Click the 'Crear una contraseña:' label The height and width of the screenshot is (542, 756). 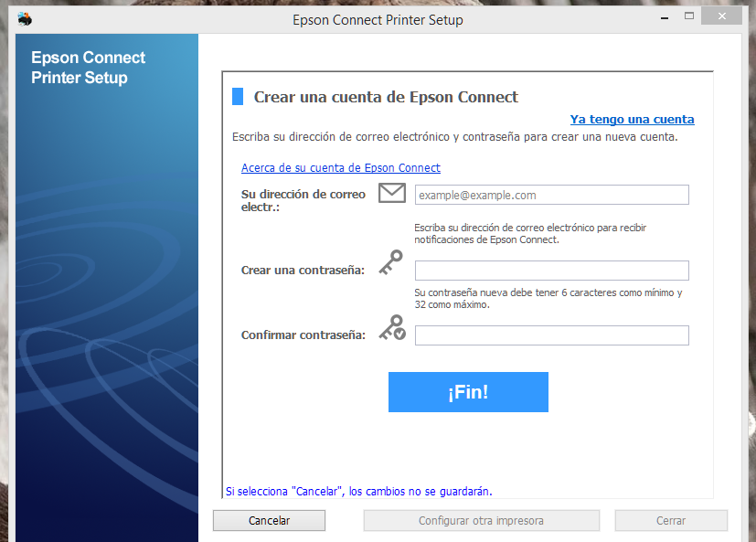tap(303, 270)
